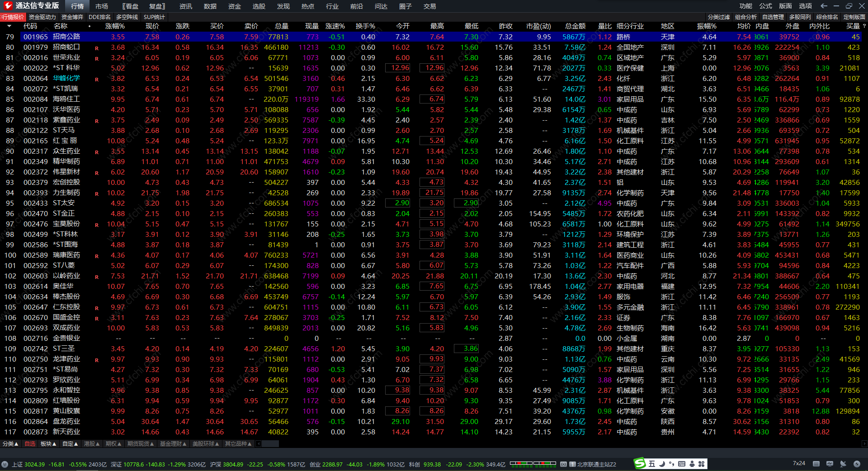
Task: Expand the 板块 sector dropdown tab
Action: click(x=48, y=444)
